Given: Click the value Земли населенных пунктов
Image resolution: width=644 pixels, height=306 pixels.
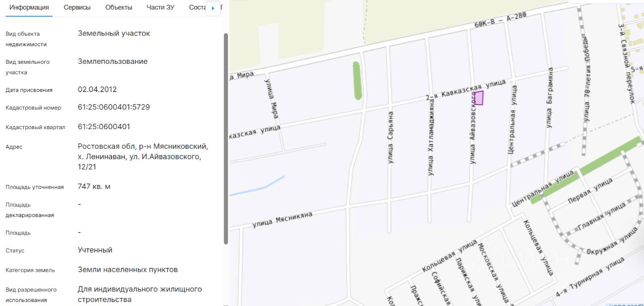Looking at the screenshot, I should tap(128, 270).
